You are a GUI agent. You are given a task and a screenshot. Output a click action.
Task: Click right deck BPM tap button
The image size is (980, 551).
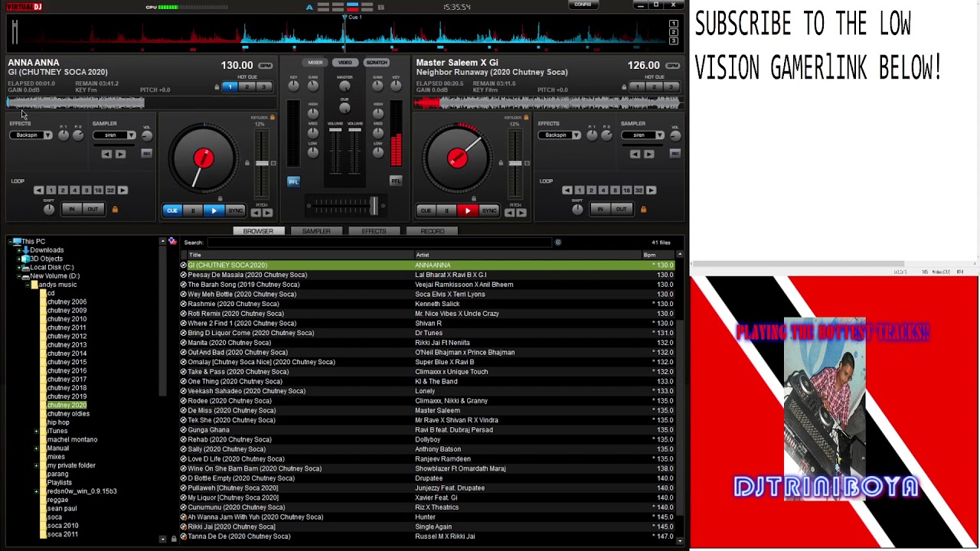[673, 66]
